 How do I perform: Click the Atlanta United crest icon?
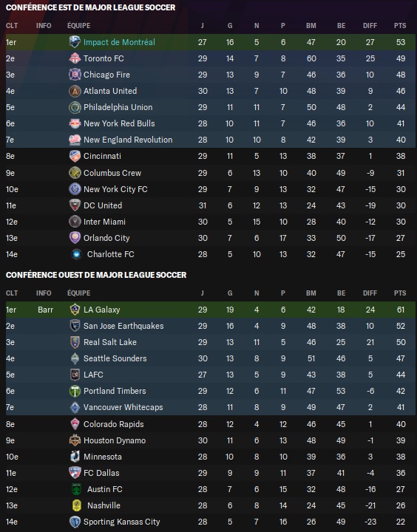pyautogui.click(x=75, y=91)
